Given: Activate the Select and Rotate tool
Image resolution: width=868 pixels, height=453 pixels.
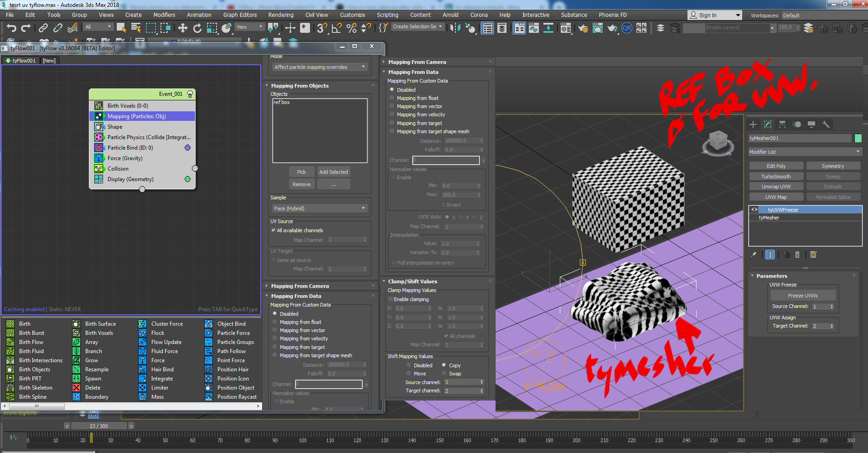Looking at the screenshot, I should click(197, 28).
